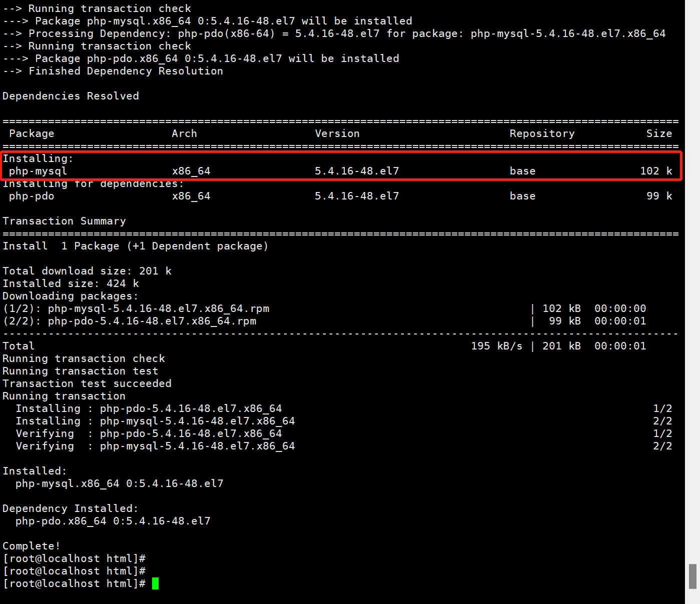The height and width of the screenshot is (604, 700).
Task: Click "2/2" counter on Verifying php-mysql row
Action: pyautogui.click(x=662, y=446)
